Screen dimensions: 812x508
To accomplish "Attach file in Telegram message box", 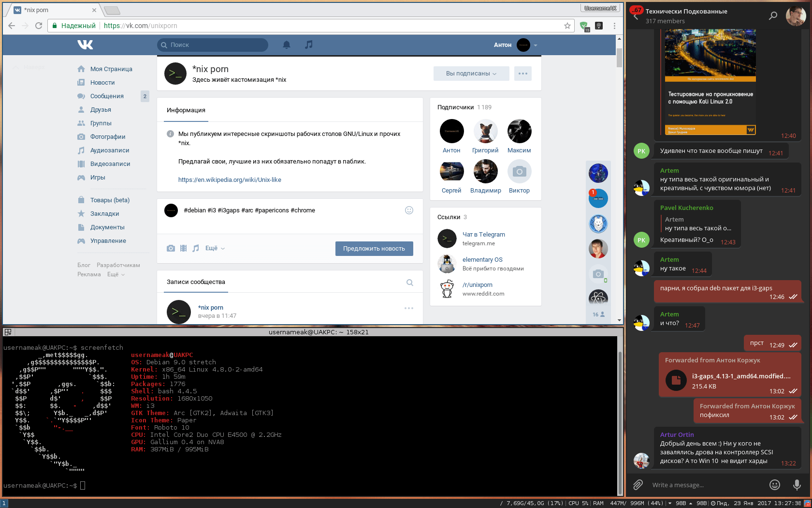I will click(638, 485).
